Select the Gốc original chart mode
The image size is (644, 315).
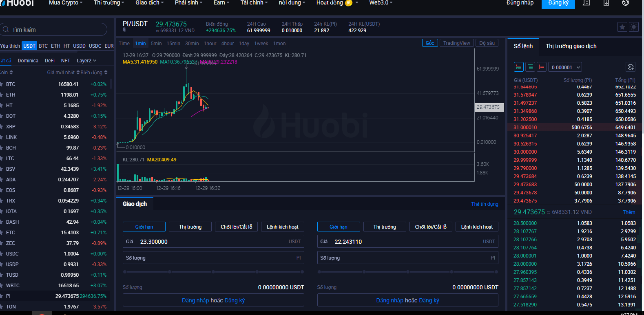coord(430,43)
